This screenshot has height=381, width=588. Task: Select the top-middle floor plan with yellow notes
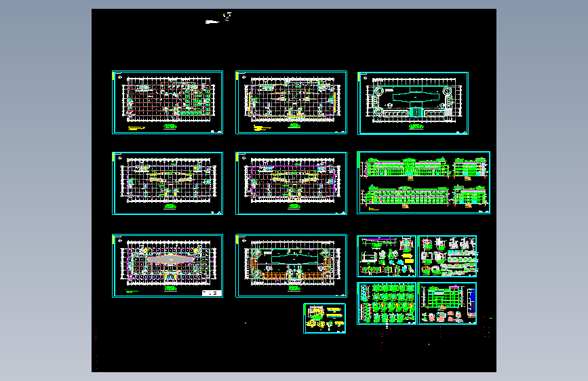pyautogui.click(x=291, y=102)
